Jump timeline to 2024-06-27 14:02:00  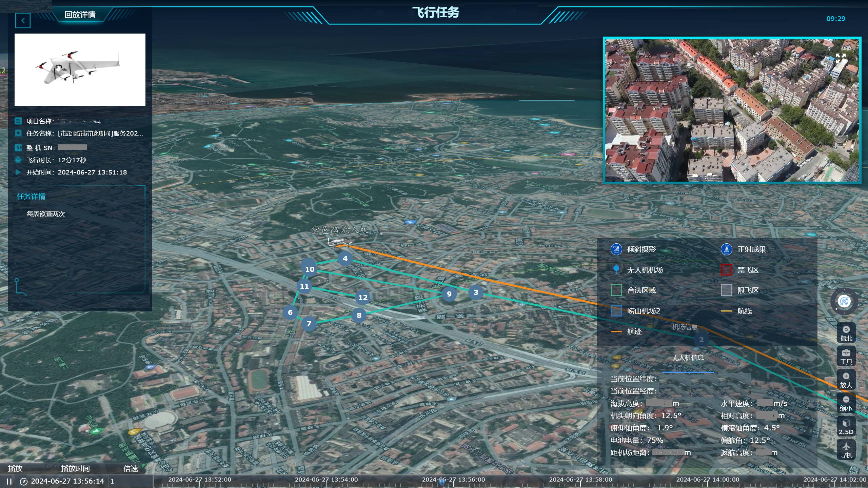tap(835, 480)
